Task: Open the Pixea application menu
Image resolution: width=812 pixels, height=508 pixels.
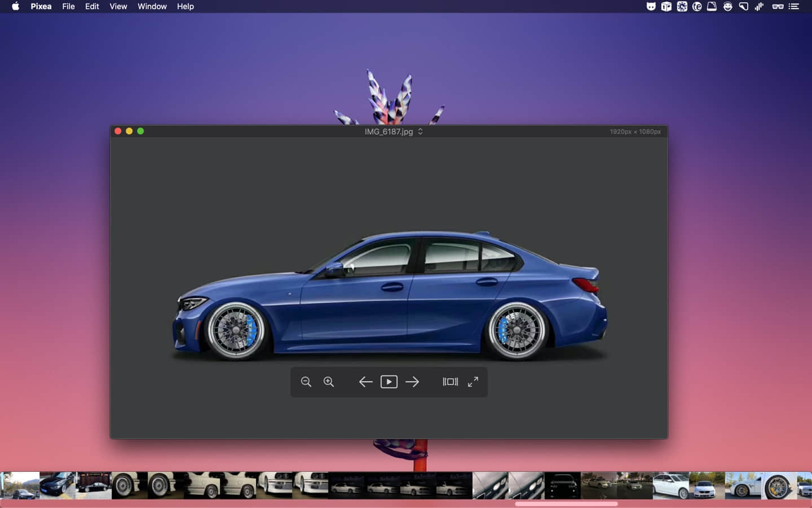Action: (x=41, y=6)
